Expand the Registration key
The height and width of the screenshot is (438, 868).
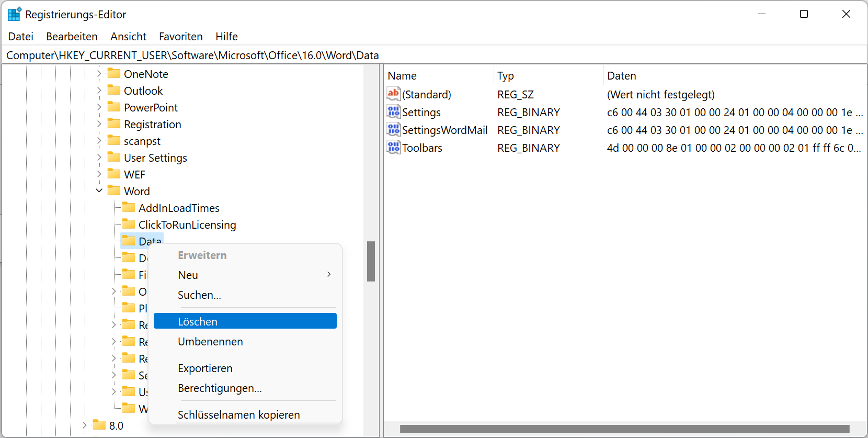click(x=99, y=124)
